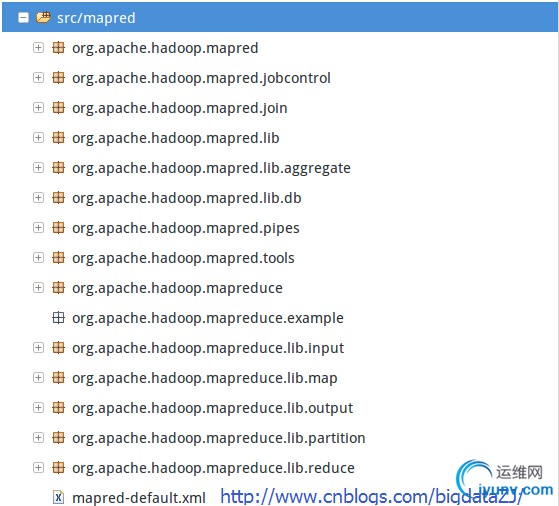Viewport: 559px width, 506px height.
Task: Click package icon of mapred.pipes
Action: (58, 227)
